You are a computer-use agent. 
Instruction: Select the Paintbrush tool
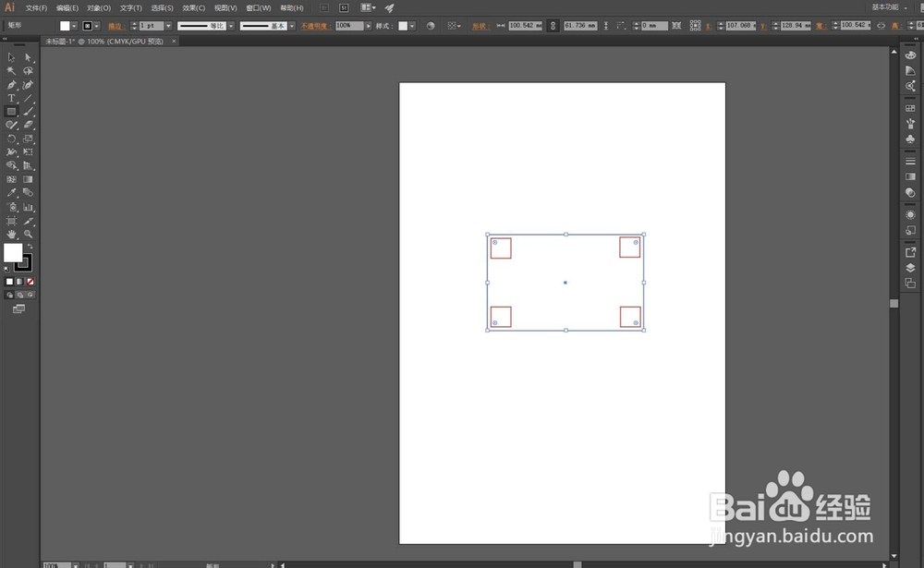click(x=28, y=112)
